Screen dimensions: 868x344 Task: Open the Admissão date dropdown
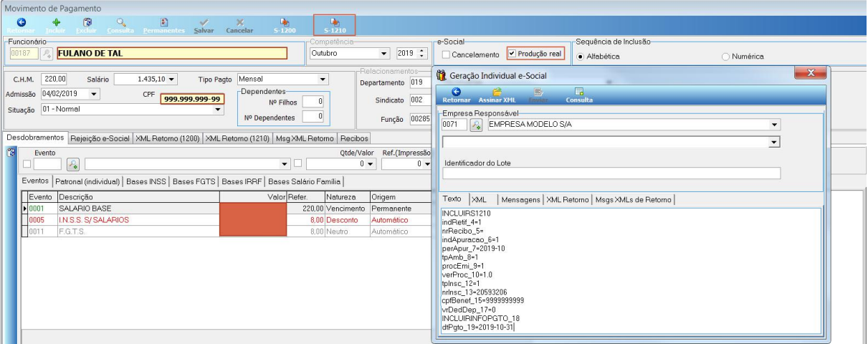pos(95,94)
